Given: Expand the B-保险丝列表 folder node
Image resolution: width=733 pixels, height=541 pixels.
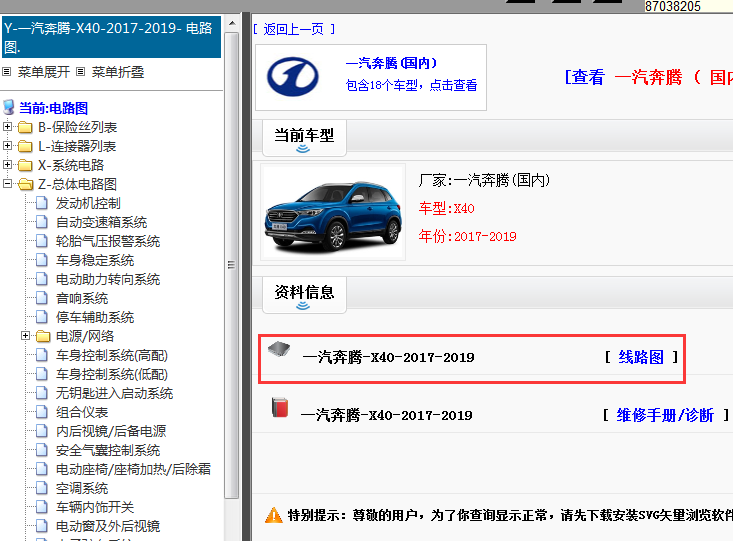Looking at the screenshot, I should point(7,127).
